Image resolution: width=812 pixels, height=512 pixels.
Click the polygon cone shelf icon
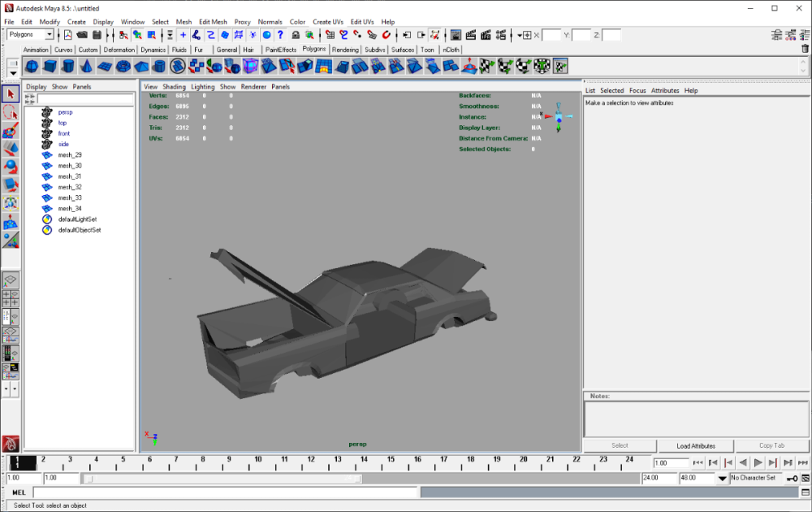tap(87, 66)
